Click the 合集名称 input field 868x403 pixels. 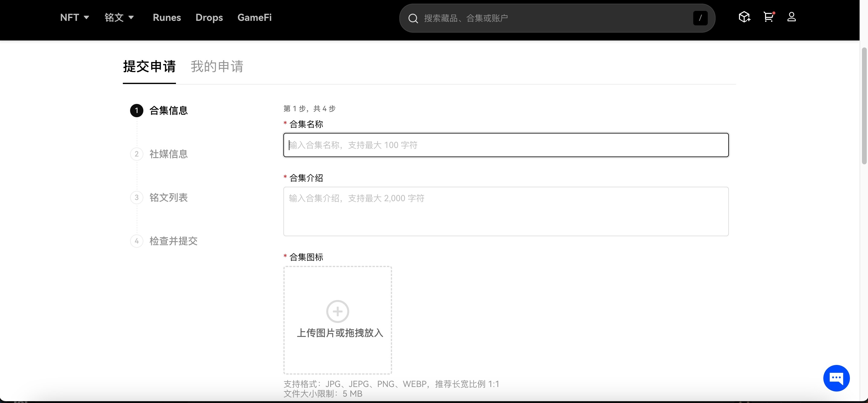[x=506, y=145]
